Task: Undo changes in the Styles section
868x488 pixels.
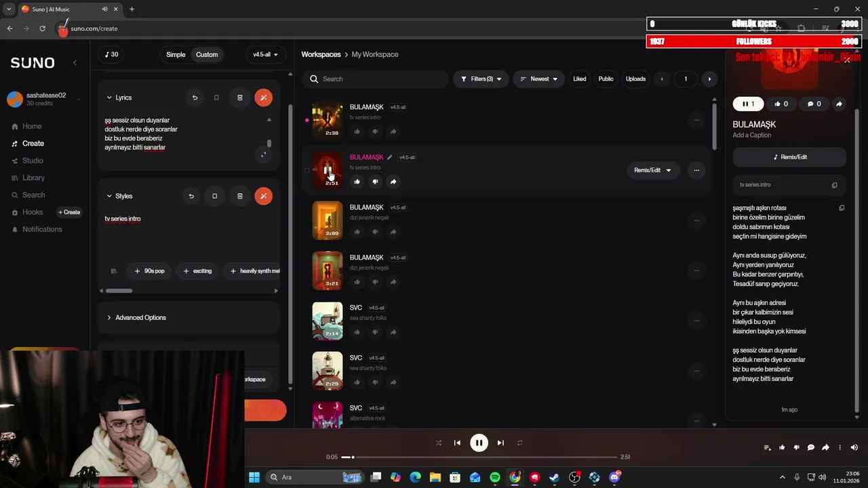Action: [191, 196]
